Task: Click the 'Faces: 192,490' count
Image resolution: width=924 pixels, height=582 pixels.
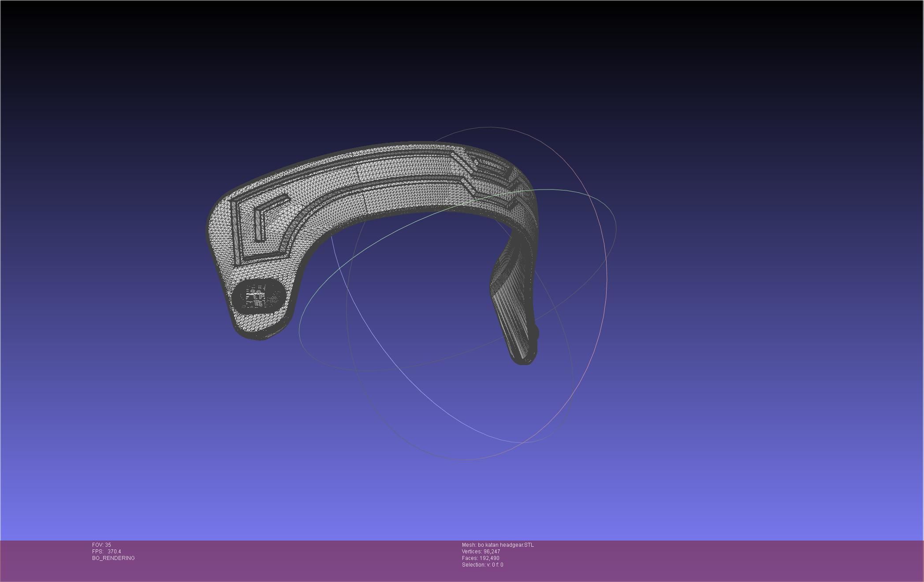Action: 481,558
